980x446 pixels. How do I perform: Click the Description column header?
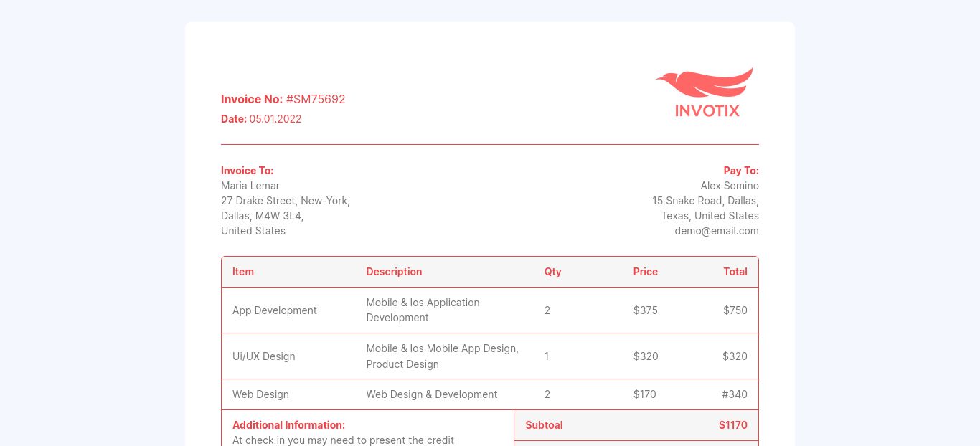pyautogui.click(x=394, y=272)
